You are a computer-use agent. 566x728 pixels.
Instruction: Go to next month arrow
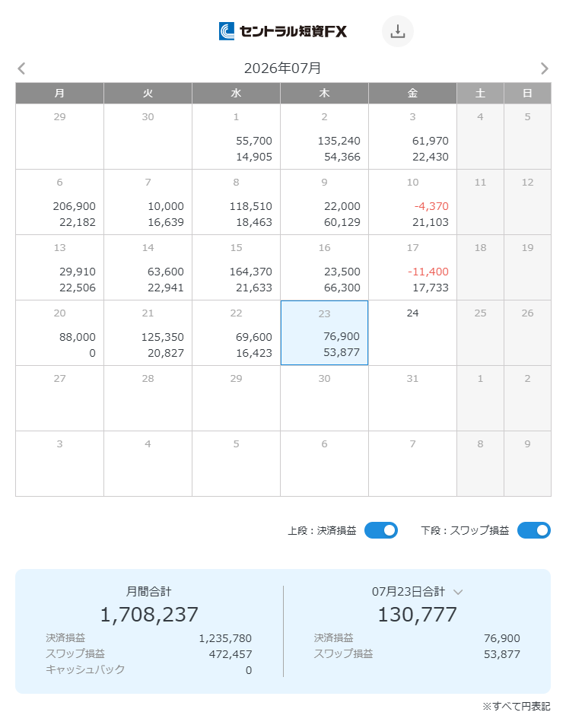544,68
